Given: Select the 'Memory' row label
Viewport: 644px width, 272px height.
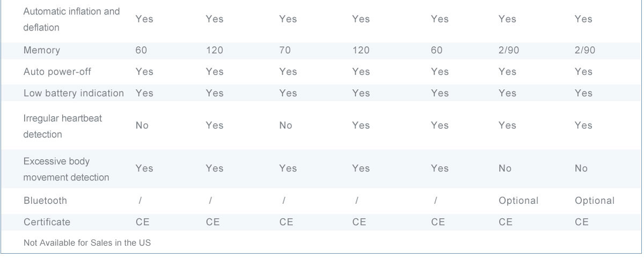Looking at the screenshot, I should 42,50.
